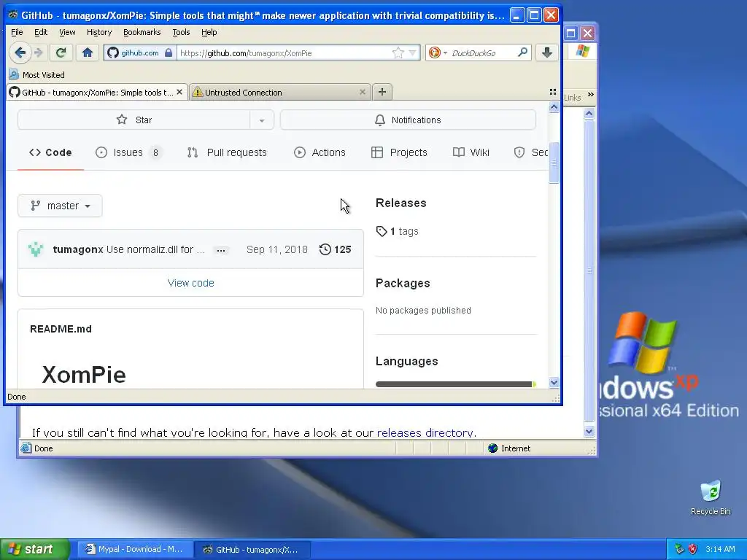This screenshot has height=560, width=747.
Task: Open the Pull requests tab
Action: point(227,152)
